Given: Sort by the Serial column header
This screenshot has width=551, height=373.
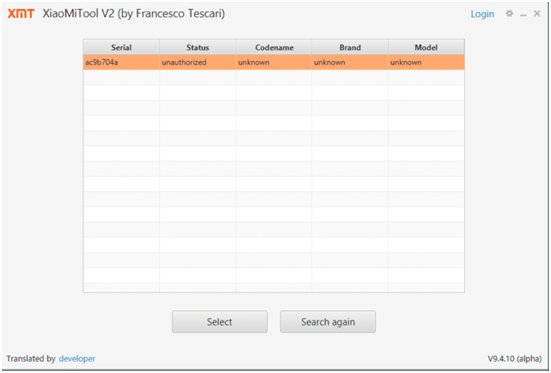Looking at the screenshot, I should click(121, 47).
